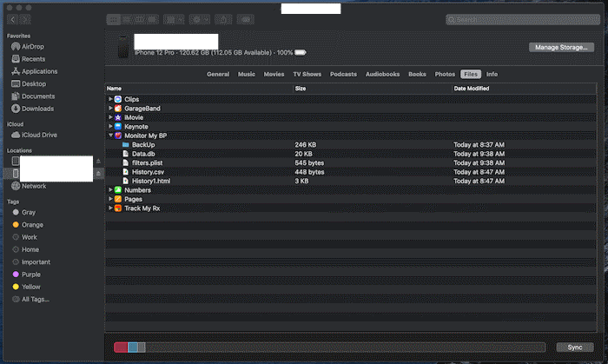The height and width of the screenshot is (364, 608).
Task: Expand the Numbers app folder
Action: [x=110, y=190]
